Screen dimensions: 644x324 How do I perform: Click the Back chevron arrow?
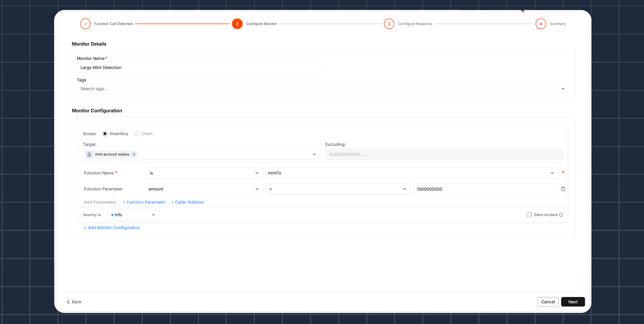[x=68, y=302]
